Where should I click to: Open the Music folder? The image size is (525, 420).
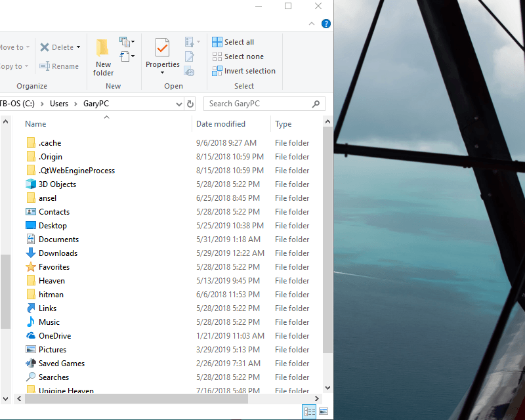click(49, 322)
